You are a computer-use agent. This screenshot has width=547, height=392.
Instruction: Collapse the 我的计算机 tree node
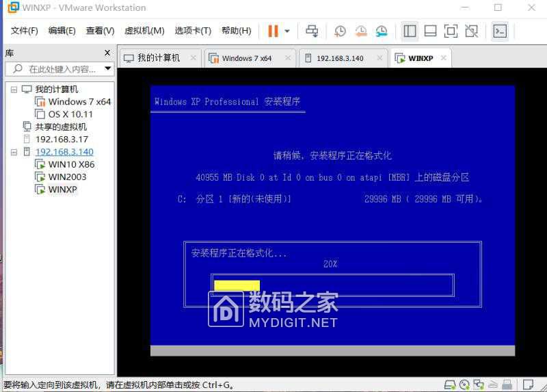coord(14,89)
